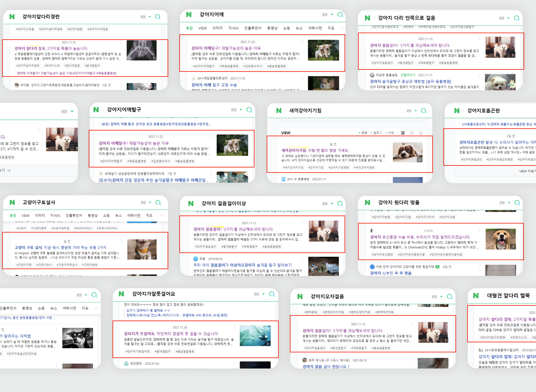Click search icon in 강아지 다리 안쪽으로 걸음 card

pyautogui.click(x=517, y=18)
